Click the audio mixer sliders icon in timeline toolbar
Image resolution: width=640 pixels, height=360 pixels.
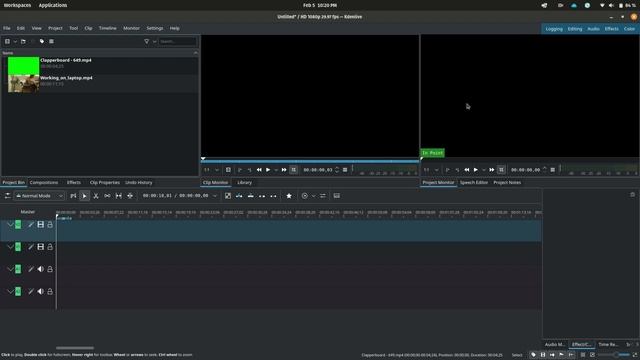point(323,196)
